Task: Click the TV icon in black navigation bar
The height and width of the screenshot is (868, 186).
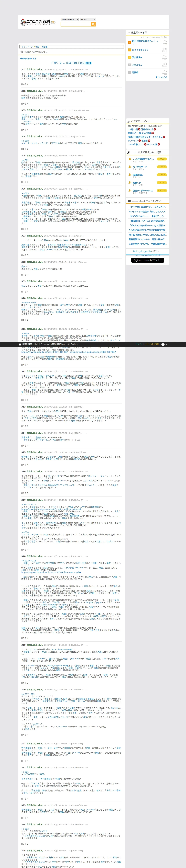Action: pos(20,344)
